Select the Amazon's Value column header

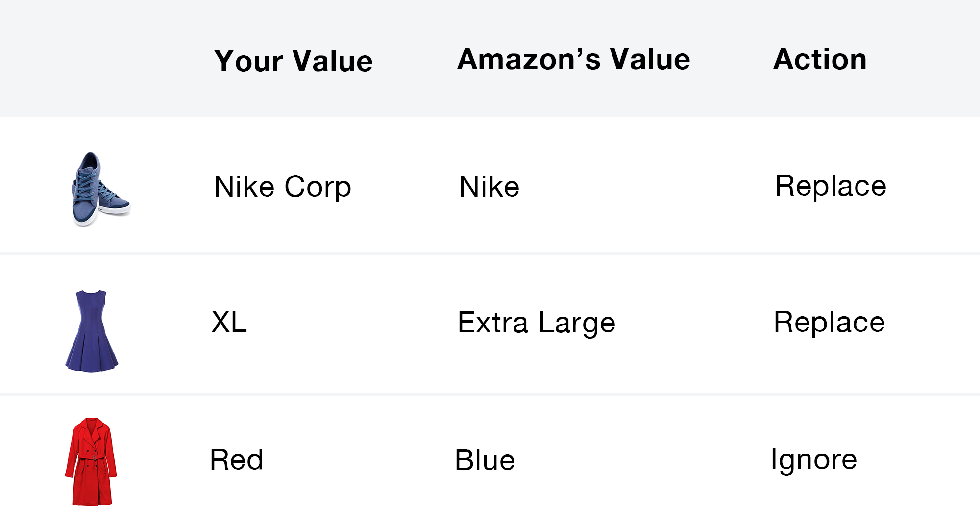574,59
